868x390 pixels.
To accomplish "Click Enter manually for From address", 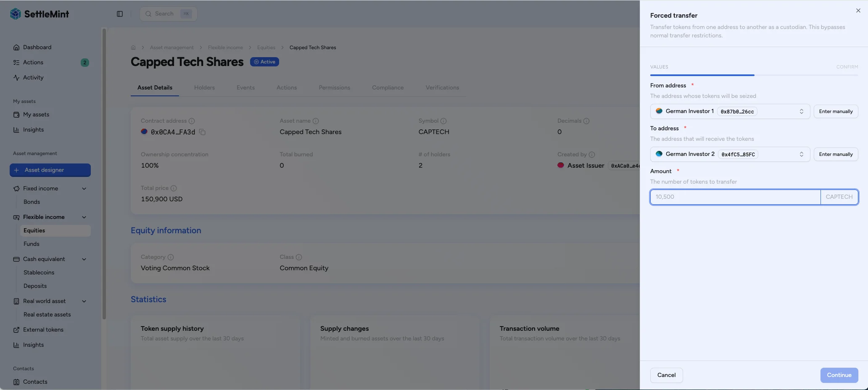I will click(x=835, y=111).
